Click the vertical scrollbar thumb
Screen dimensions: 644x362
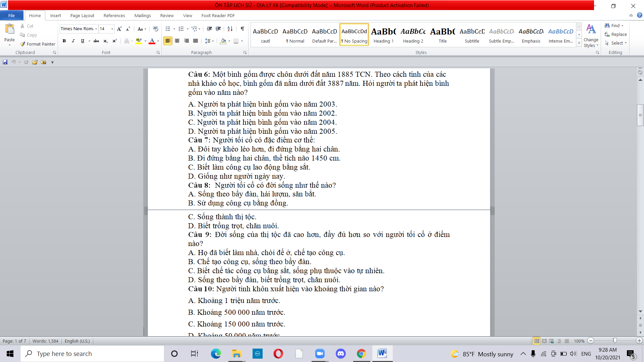[640, 115]
